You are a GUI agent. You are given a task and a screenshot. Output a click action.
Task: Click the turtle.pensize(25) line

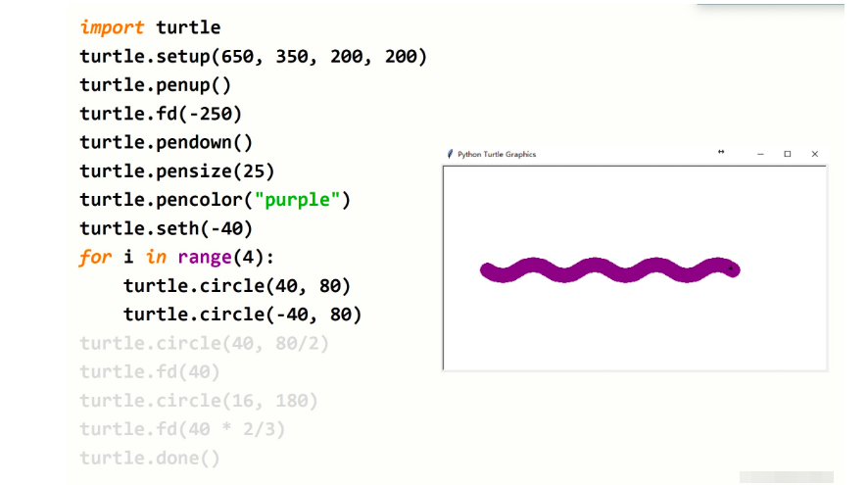[x=176, y=171]
